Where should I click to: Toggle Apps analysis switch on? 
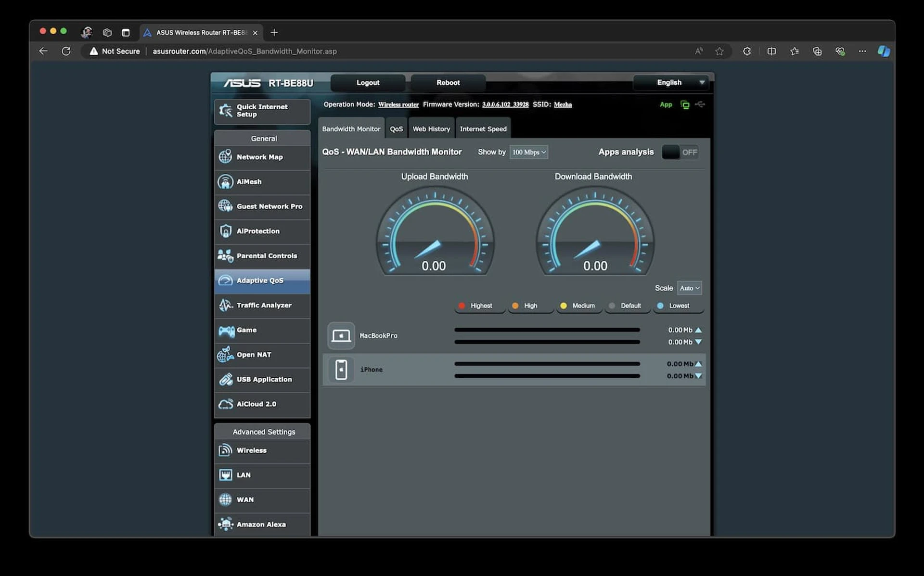click(x=680, y=152)
